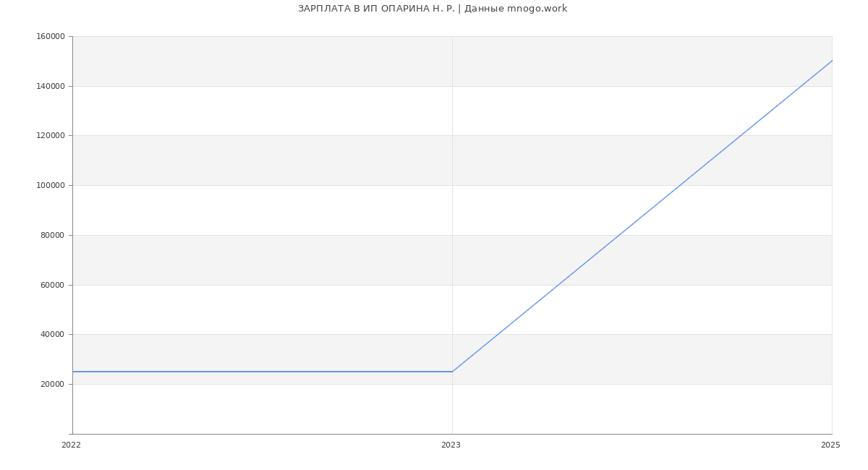Click the 40000 y-axis label
Viewport: 868px width, 470px height.
pyautogui.click(x=52, y=335)
